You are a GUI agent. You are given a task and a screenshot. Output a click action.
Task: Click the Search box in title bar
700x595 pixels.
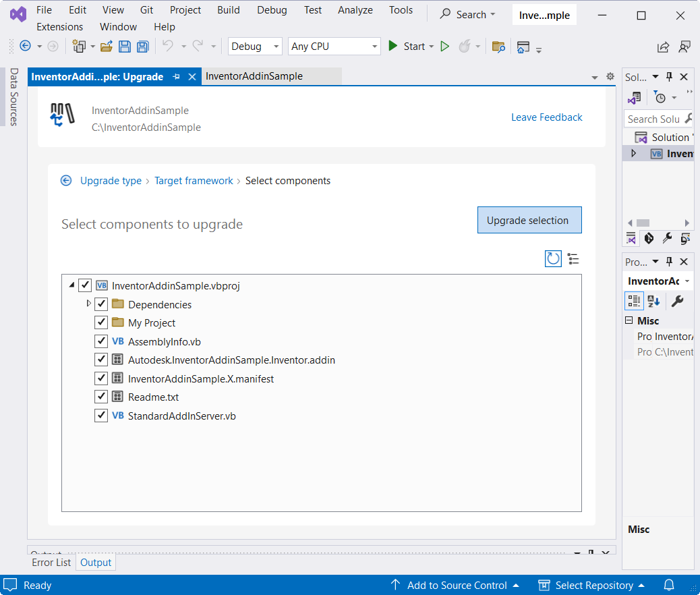point(467,14)
